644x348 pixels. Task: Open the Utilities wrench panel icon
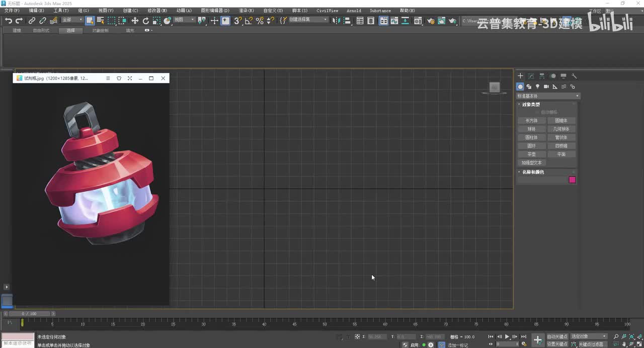point(574,76)
